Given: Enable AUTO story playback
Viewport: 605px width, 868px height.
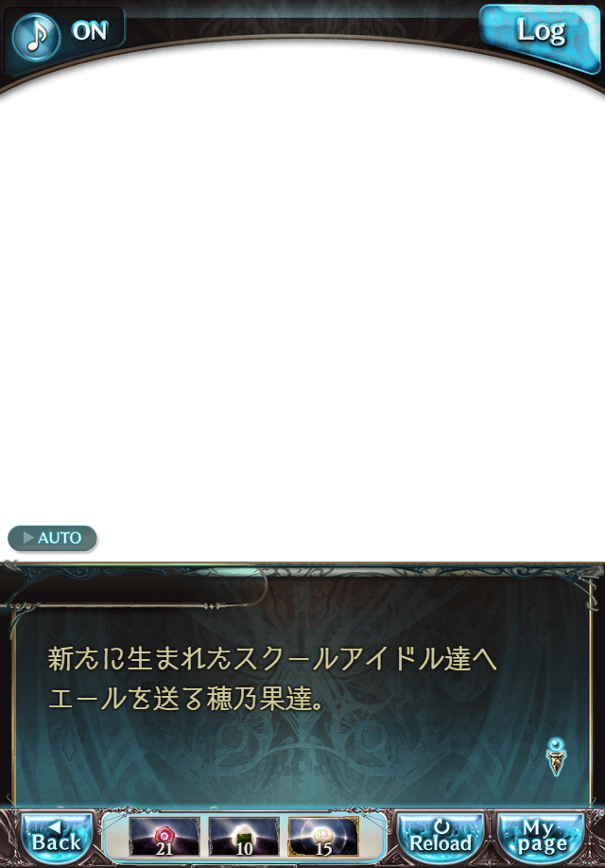Looking at the screenshot, I should 52,538.
